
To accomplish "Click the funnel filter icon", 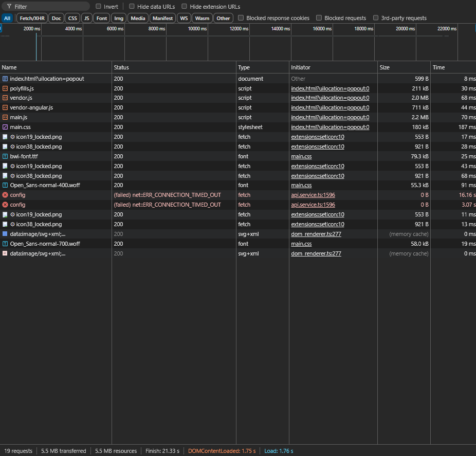I will point(9,6).
